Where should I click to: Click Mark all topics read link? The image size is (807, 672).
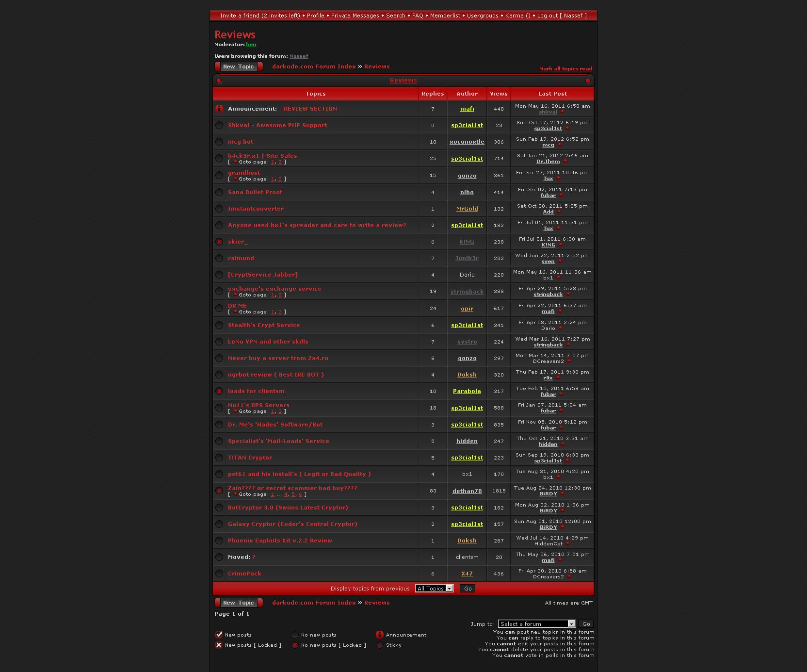pos(565,69)
